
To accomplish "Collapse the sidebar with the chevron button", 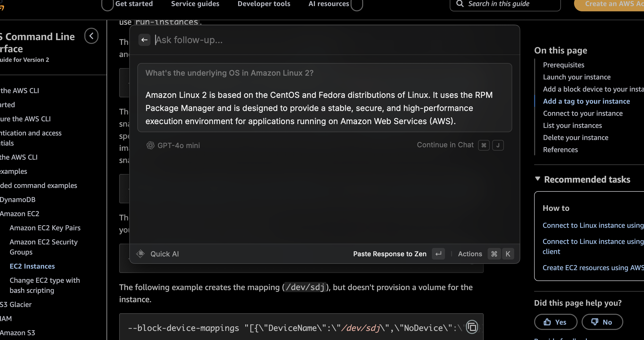I will [91, 36].
